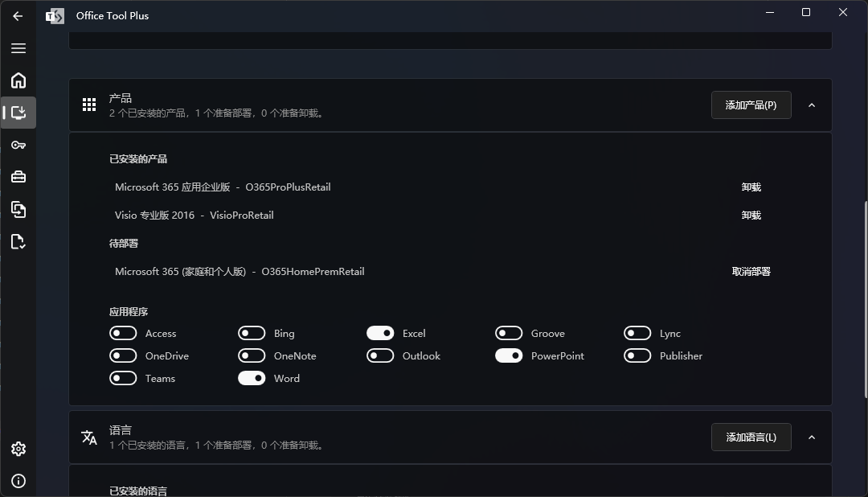Image resolution: width=868 pixels, height=497 pixels.
Task: Enable the OneDrive switch
Action: (x=123, y=355)
